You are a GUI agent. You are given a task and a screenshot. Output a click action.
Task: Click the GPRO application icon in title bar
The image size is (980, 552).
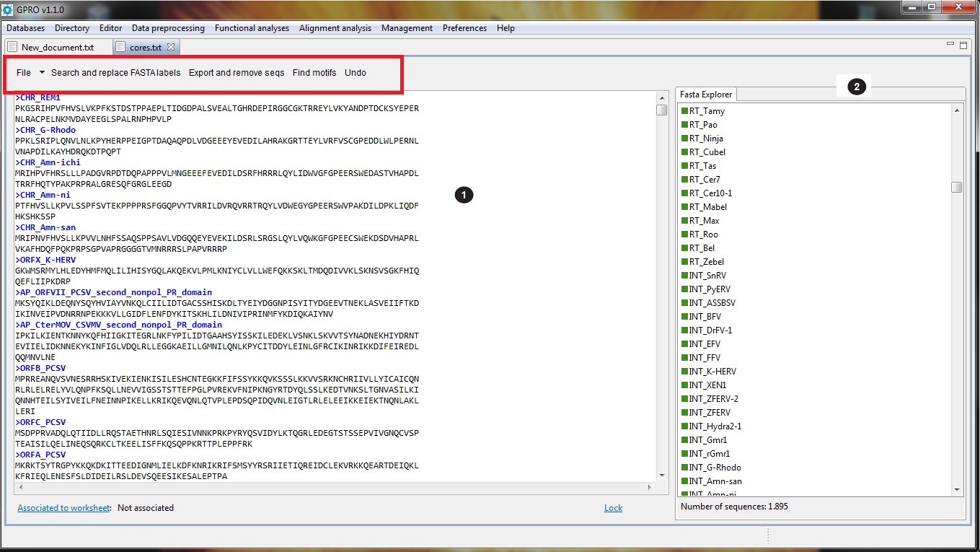point(8,8)
